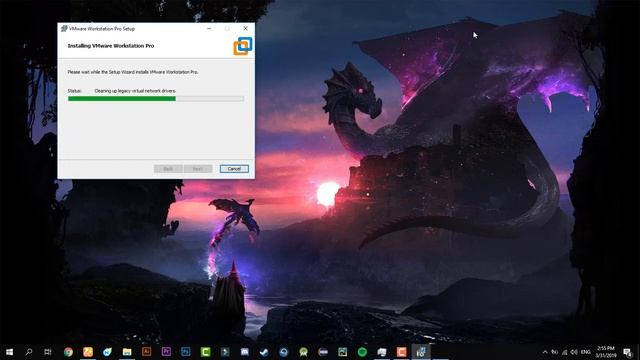The image size is (640, 360).
Task: Open the blue round app after the orange icon
Action: (x=107, y=352)
